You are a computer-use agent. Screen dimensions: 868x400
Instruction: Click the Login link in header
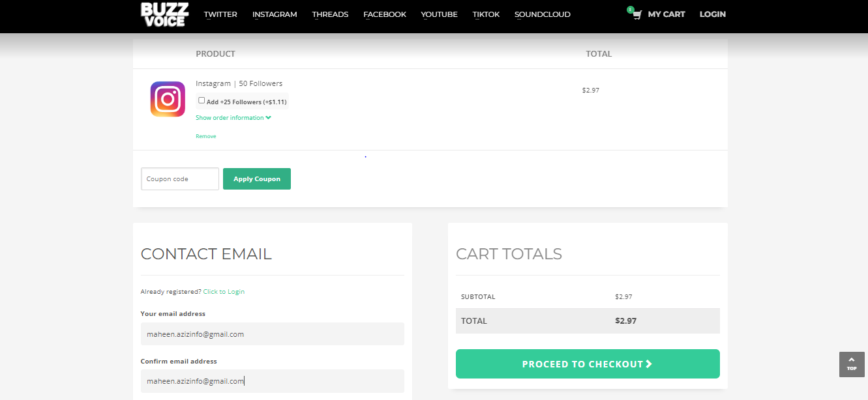(713, 14)
